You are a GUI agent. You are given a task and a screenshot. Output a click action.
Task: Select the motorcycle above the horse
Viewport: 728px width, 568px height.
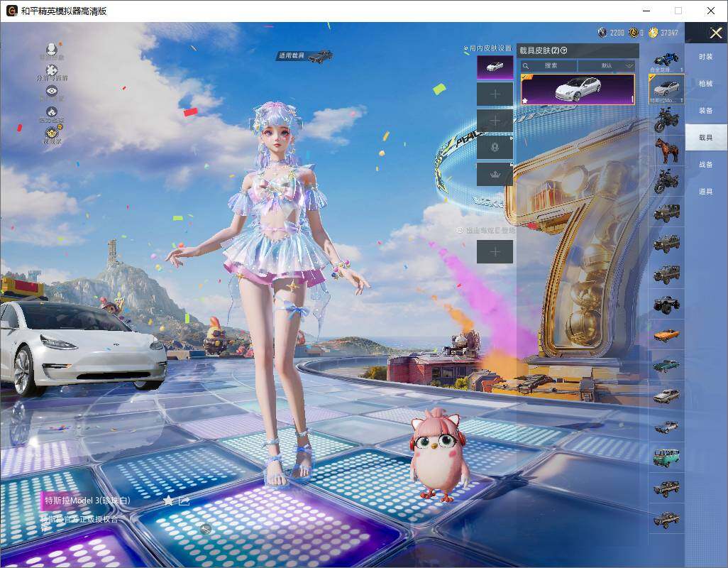coord(666,120)
